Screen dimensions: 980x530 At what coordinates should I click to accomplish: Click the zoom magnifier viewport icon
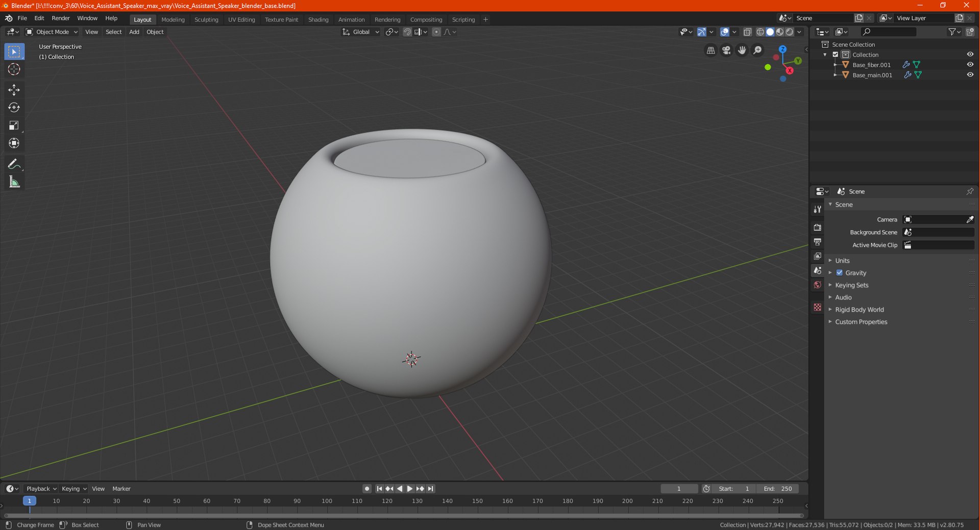click(x=757, y=50)
